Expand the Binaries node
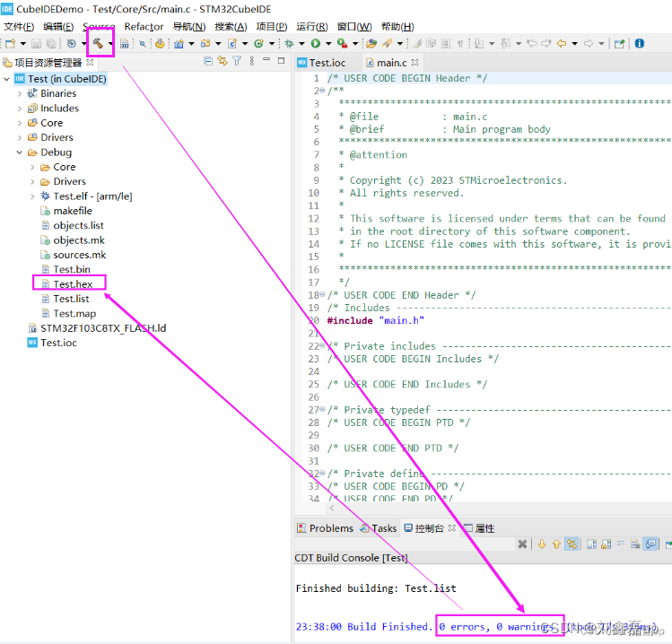 pyautogui.click(x=19, y=94)
